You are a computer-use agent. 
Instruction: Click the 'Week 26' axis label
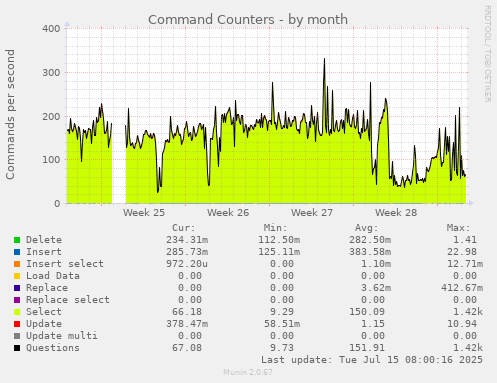click(x=228, y=213)
